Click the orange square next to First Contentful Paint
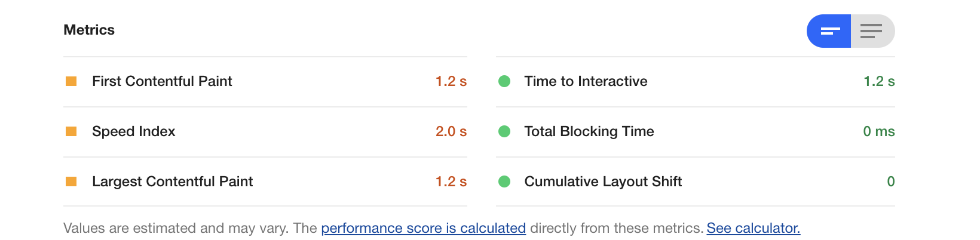Screen dimensions: 980x240 coord(71,81)
